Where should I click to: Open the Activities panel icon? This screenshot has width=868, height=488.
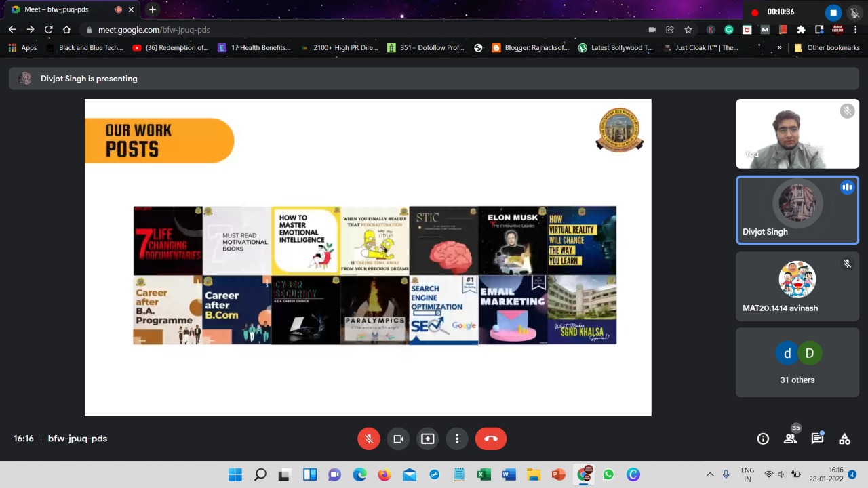(844, 439)
